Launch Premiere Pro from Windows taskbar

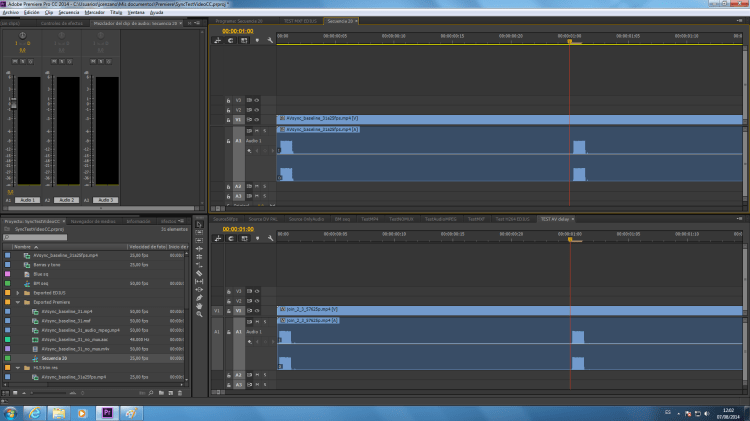point(108,411)
